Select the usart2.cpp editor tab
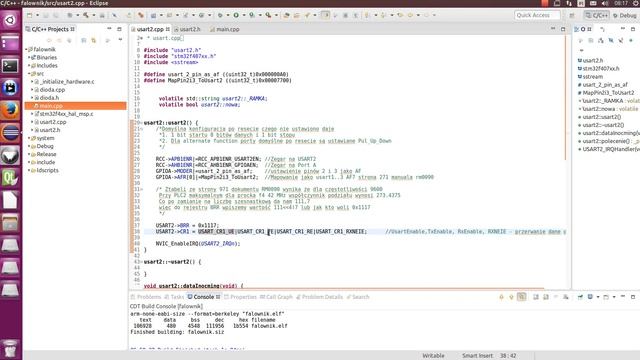Viewport: 640px width, 360px height. (150, 29)
